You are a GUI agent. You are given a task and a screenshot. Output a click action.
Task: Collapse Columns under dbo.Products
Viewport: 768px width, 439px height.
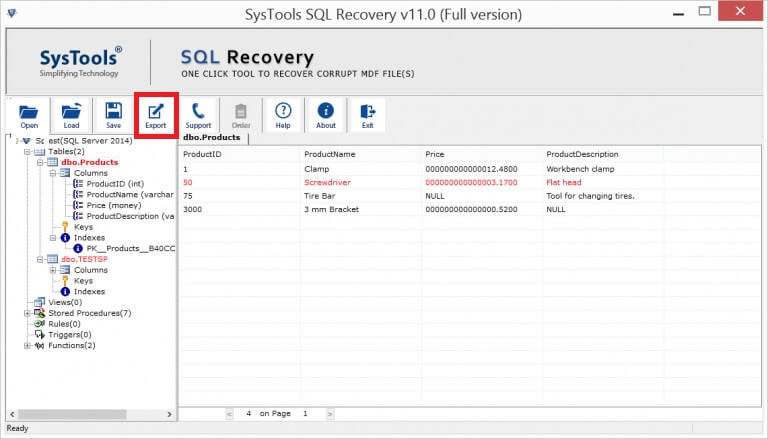coord(53,173)
